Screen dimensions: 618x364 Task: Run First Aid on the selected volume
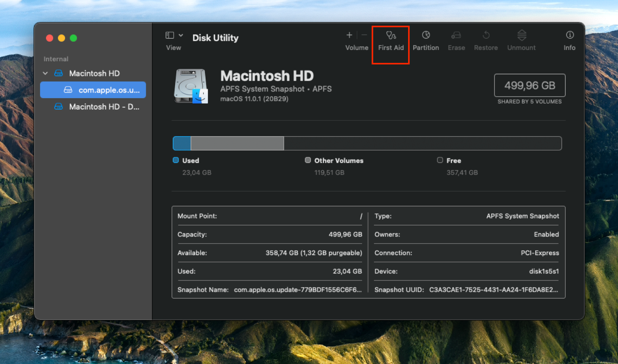click(391, 41)
